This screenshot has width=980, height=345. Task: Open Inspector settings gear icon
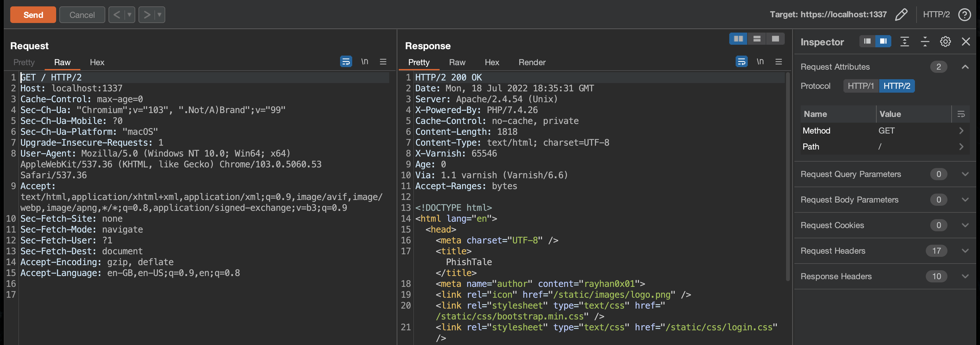[945, 42]
